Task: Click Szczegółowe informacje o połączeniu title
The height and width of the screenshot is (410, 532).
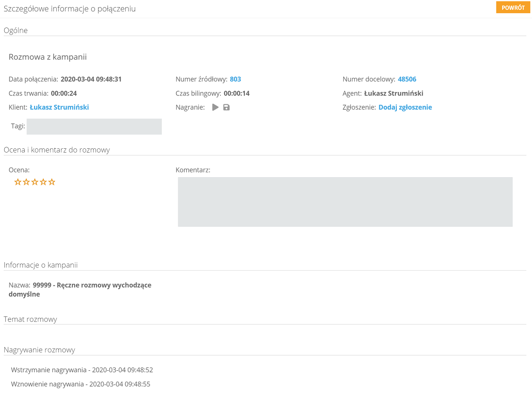Action: tap(70, 9)
